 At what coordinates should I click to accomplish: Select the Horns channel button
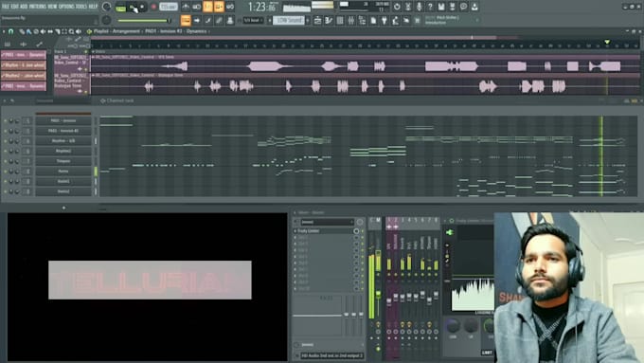63,171
